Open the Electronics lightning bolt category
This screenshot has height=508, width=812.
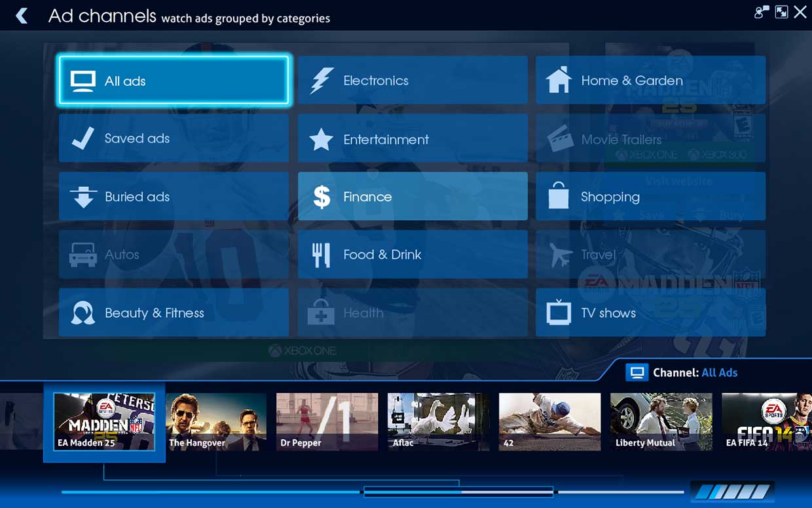pyautogui.click(x=413, y=80)
